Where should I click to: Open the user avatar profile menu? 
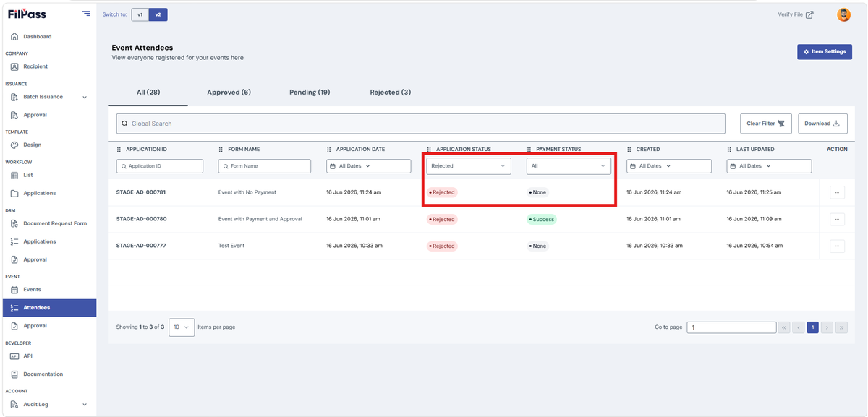843,14
